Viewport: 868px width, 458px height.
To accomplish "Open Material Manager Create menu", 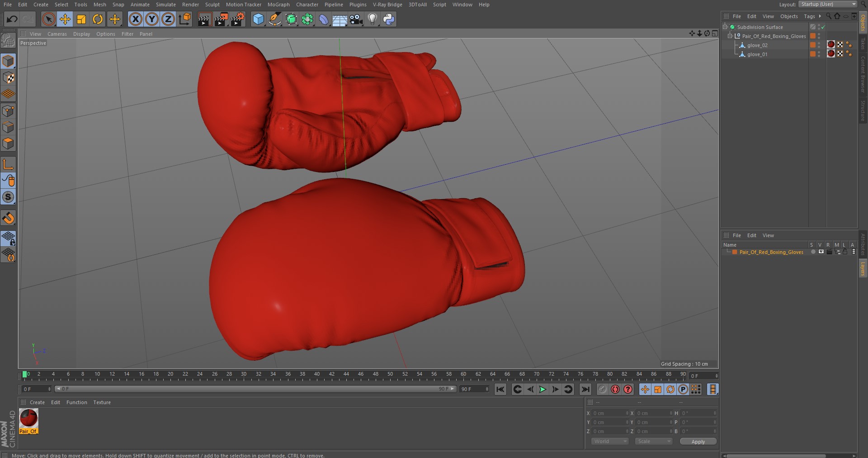I will point(37,402).
